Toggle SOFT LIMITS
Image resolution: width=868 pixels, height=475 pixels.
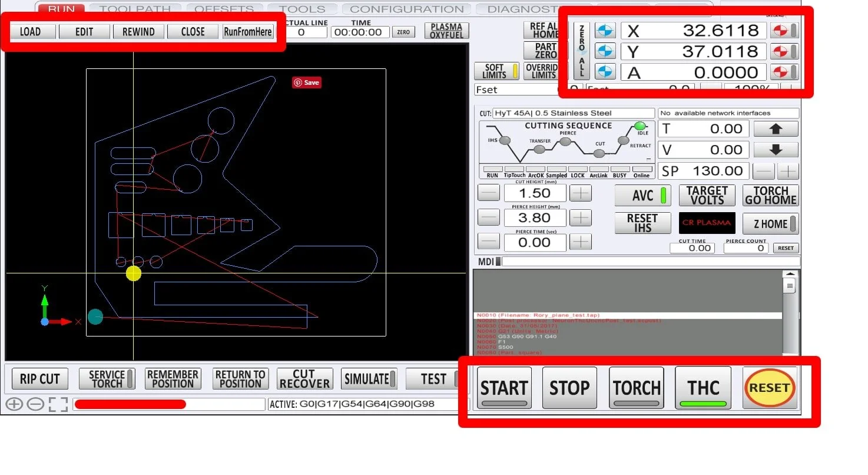[497, 71]
